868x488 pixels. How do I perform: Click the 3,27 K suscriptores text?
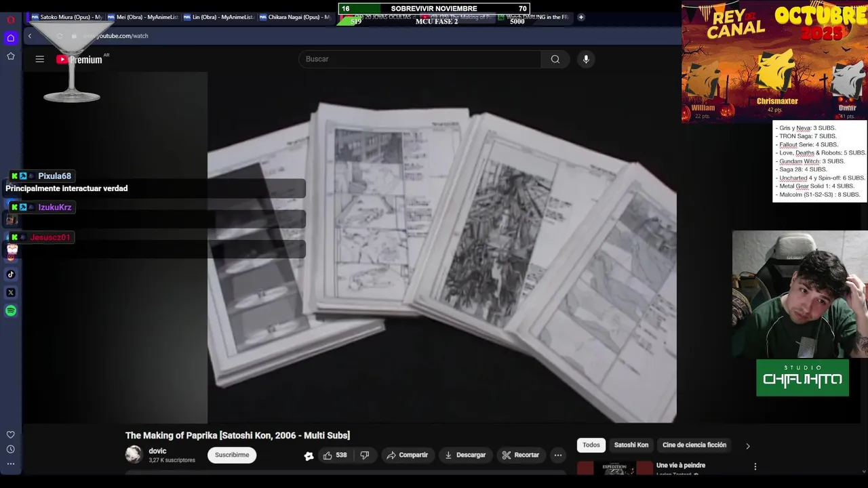point(172,460)
